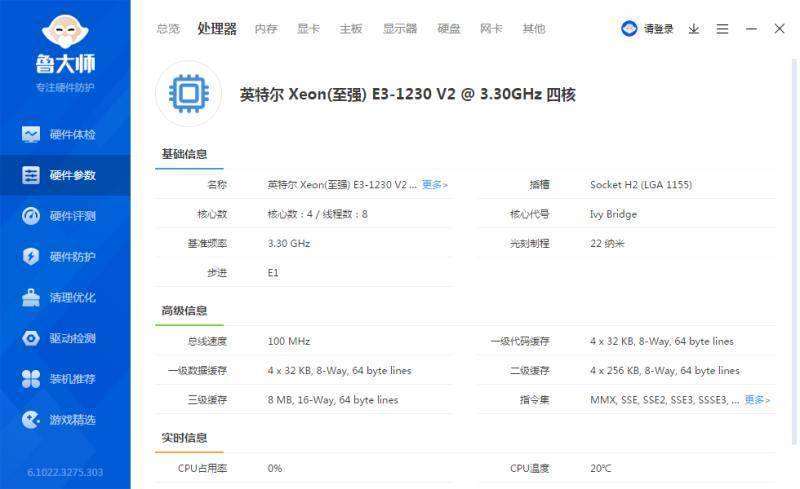Open 装机推荐 section

click(x=65, y=379)
